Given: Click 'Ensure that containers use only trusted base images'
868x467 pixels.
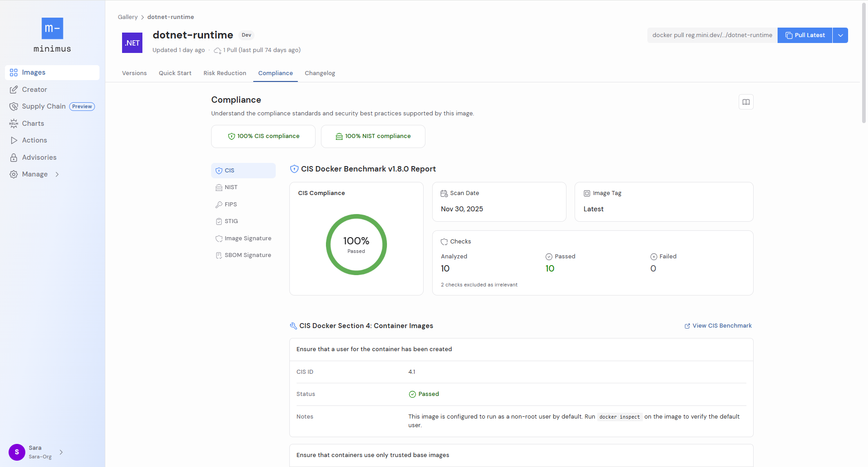Looking at the screenshot, I should click(373, 455).
